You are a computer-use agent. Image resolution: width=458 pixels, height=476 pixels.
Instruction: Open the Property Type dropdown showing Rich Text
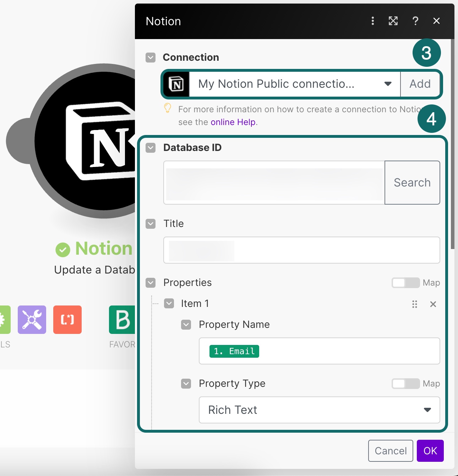tap(427, 410)
